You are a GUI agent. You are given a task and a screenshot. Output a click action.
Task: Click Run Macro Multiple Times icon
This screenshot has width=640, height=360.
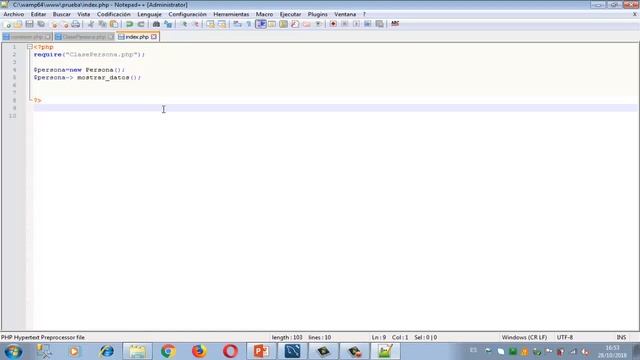point(368,24)
